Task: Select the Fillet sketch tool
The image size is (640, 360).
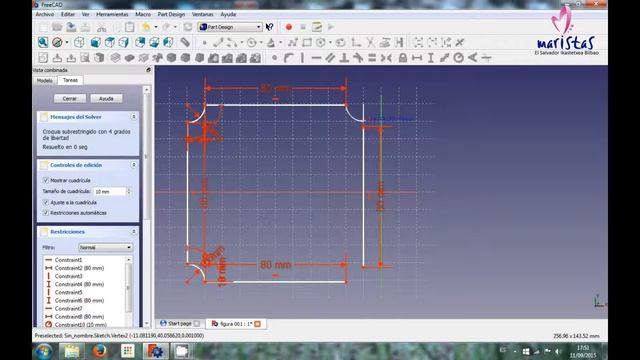Action: click(356, 42)
